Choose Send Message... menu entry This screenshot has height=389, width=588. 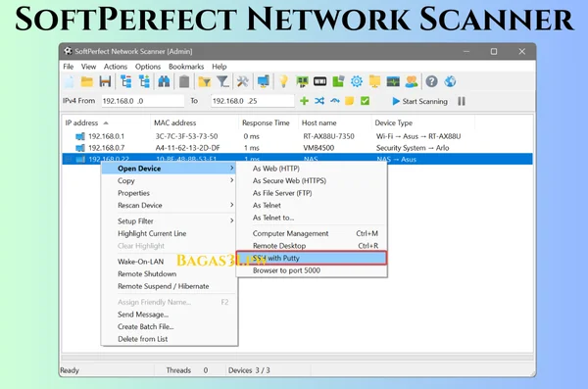[169, 315]
